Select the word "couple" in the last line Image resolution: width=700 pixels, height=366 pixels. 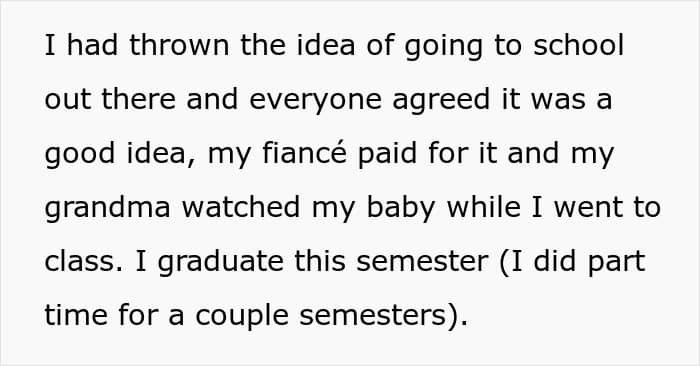click(x=242, y=316)
